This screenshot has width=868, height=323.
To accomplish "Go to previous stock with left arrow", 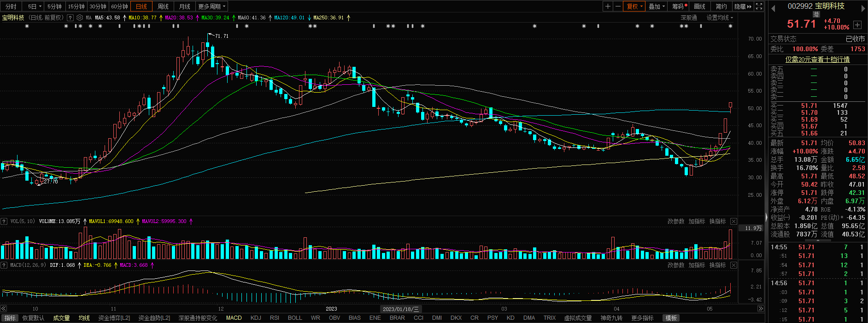I will coord(774,7).
